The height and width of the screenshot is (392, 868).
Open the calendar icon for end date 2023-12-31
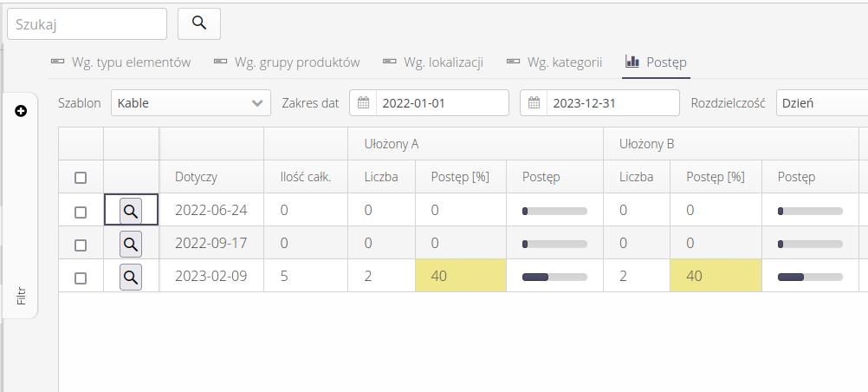coord(534,103)
